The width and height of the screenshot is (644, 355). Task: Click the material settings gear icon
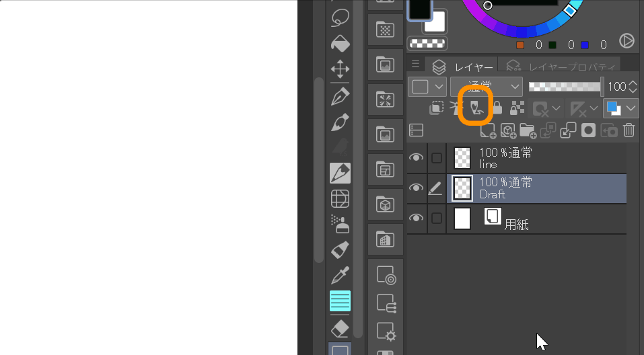point(386,331)
